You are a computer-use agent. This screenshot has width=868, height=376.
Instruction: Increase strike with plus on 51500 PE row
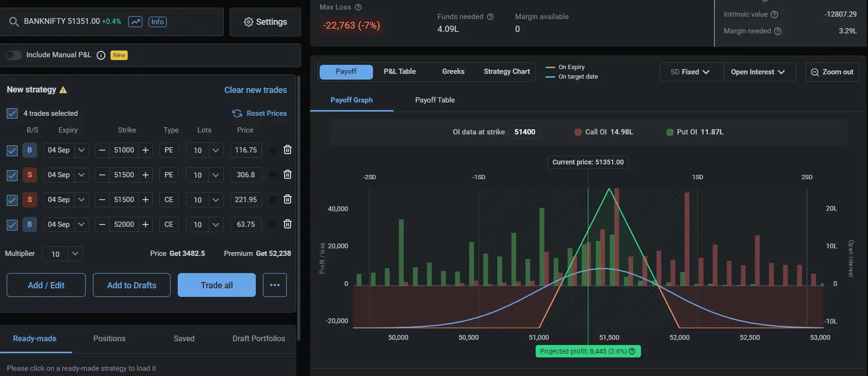coord(146,175)
